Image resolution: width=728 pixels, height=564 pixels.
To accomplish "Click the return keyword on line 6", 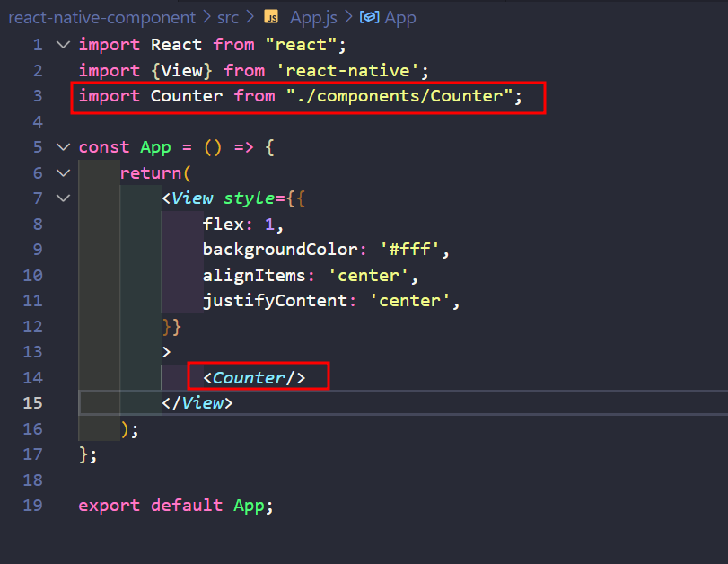I will (x=151, y=172).
